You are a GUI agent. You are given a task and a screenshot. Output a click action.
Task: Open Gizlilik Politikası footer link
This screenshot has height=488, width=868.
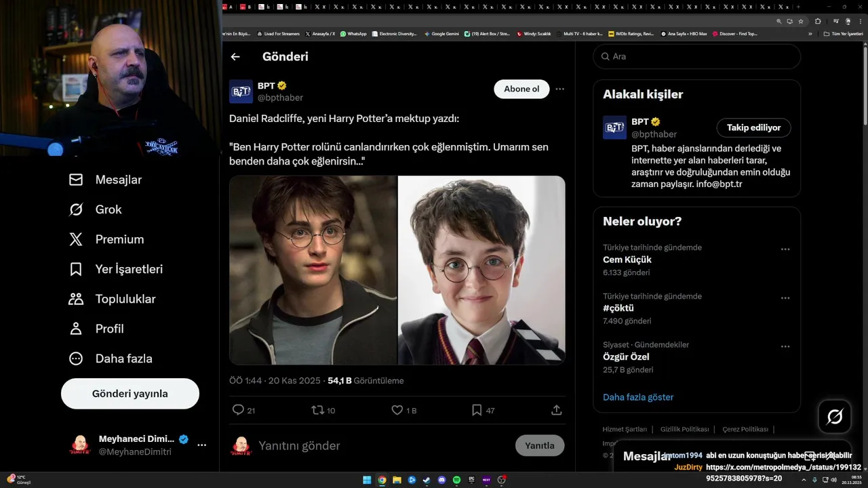click(x=684, y=429)
